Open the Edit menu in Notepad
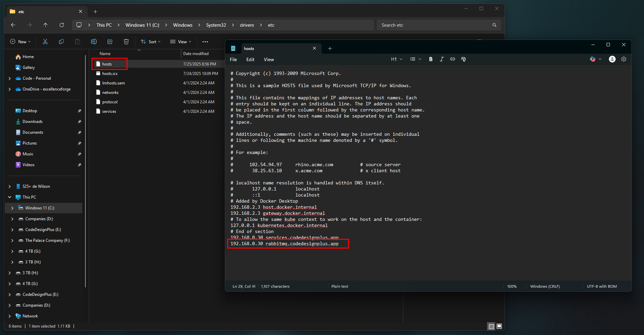The image size is (644, 335). [250, 59]
